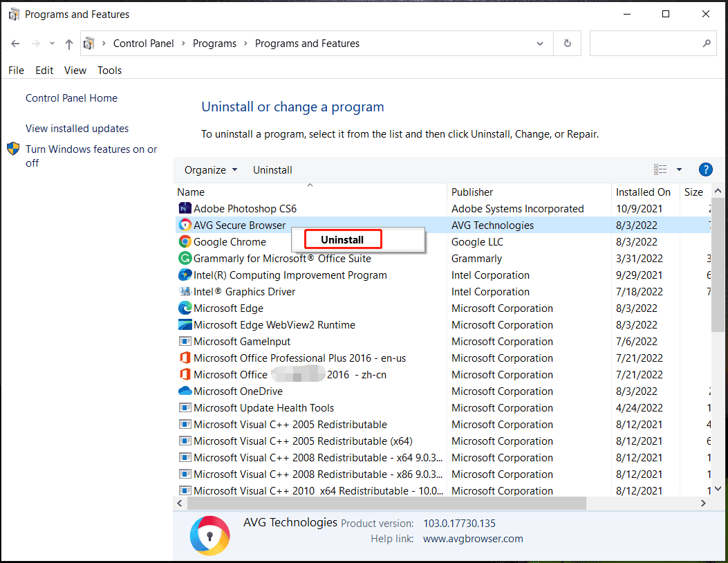Image resolution: width=728 pixels, height=563 pixels.
Task: Go forward with the forward arrow
Action: [36, 44]
